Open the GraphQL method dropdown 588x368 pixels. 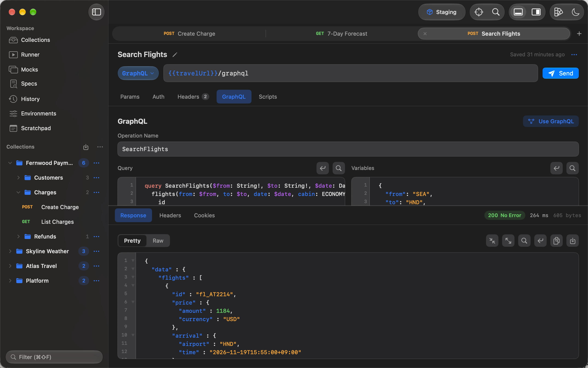pos(138,73)
